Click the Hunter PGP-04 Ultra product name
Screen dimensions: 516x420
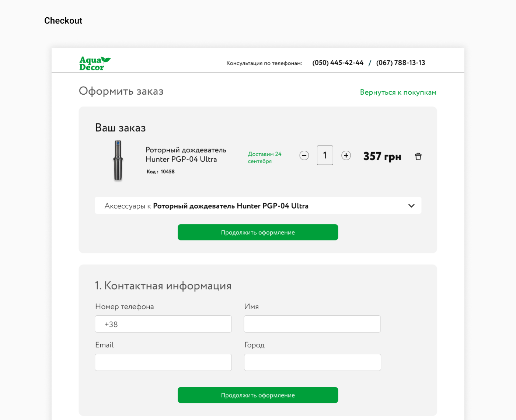[186, 155]
